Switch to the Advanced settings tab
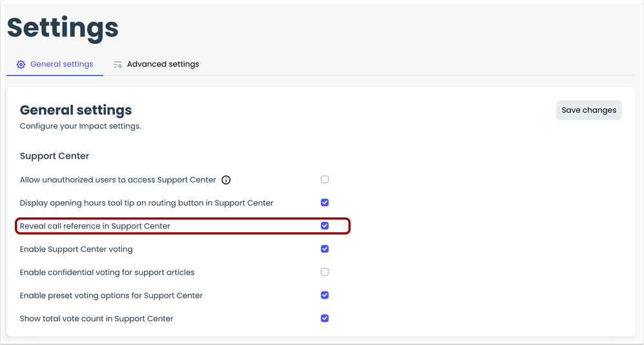 pyautogui.click(x=156, y=64)
